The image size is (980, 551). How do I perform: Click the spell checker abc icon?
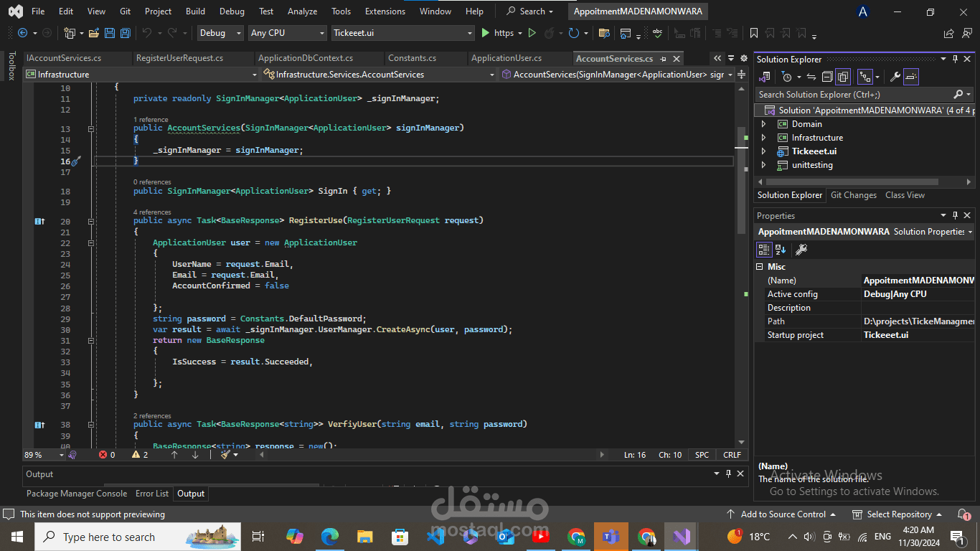pos(657,33)
